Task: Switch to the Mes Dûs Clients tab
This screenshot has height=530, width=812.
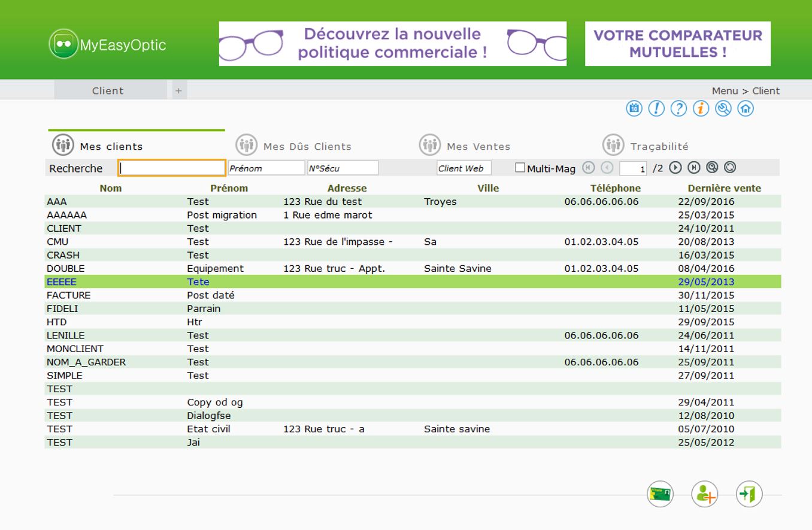Action: tap(307, 146)
